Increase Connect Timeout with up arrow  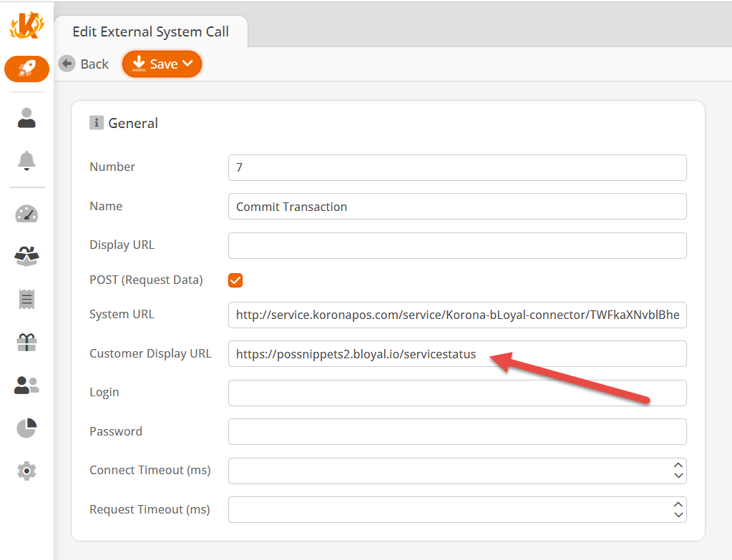[x=678, y=466]
